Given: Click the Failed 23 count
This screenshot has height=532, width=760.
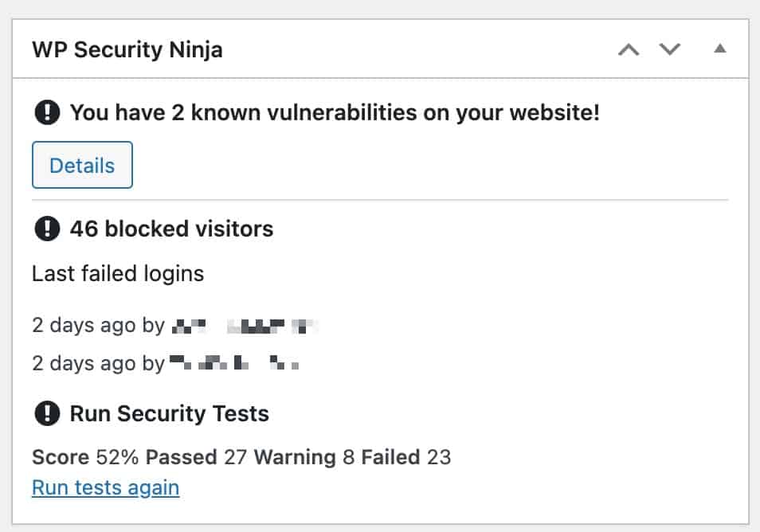Looking at the screenshot, I should click(405, 457).
